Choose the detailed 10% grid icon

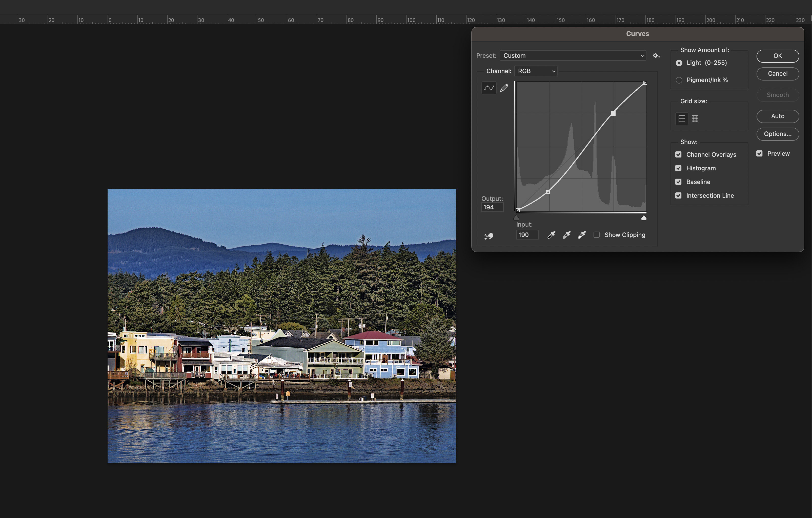[x=695, y=119]
